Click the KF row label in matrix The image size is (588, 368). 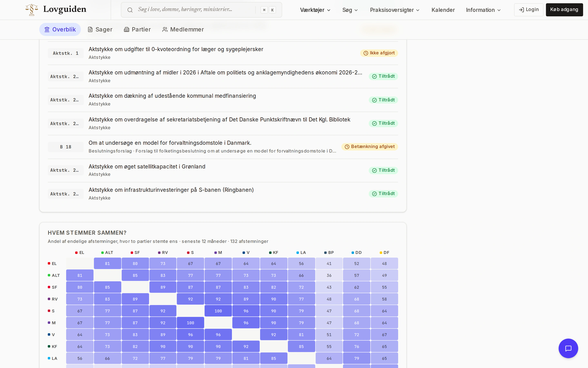pyautogui.click(x=52, y=347)
